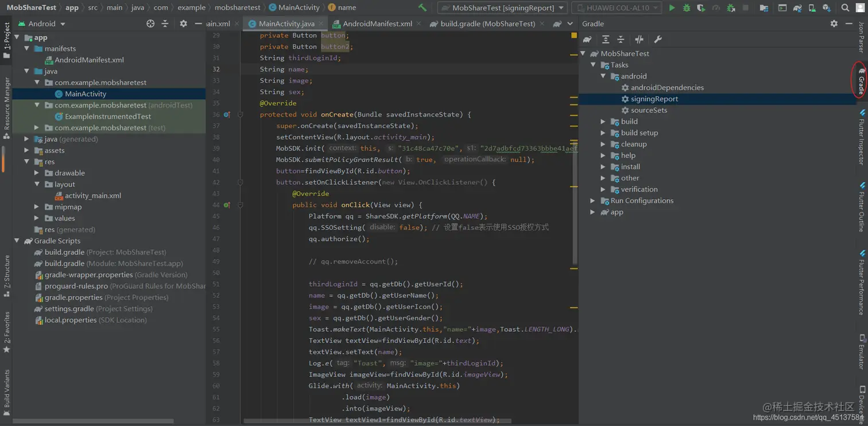Click Expand All in the Gradle toolbar
The height and width of the screenshot is (426, 868).
(x=606, y=40)
